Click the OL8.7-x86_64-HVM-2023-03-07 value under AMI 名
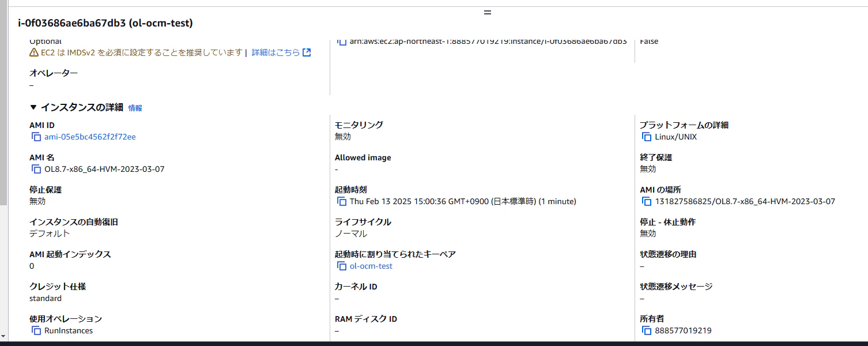Viewport: 868px width, 346px height. point(104,170)
